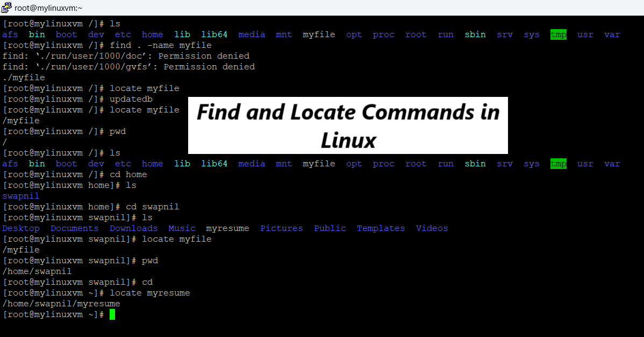Click the './run/user/1000/doc' permission denied line
This screenshot has width=644, height=337.
pos(126,56)
